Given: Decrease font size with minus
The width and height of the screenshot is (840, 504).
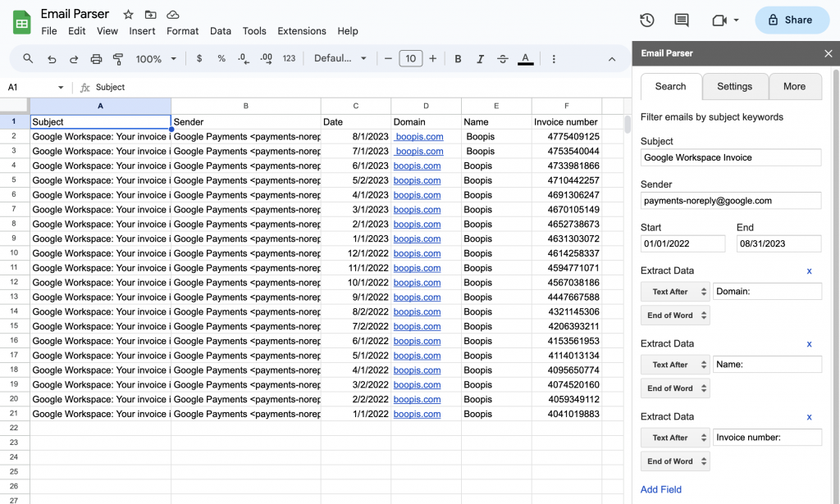Looking at the screenshot, I should [388, 58].
